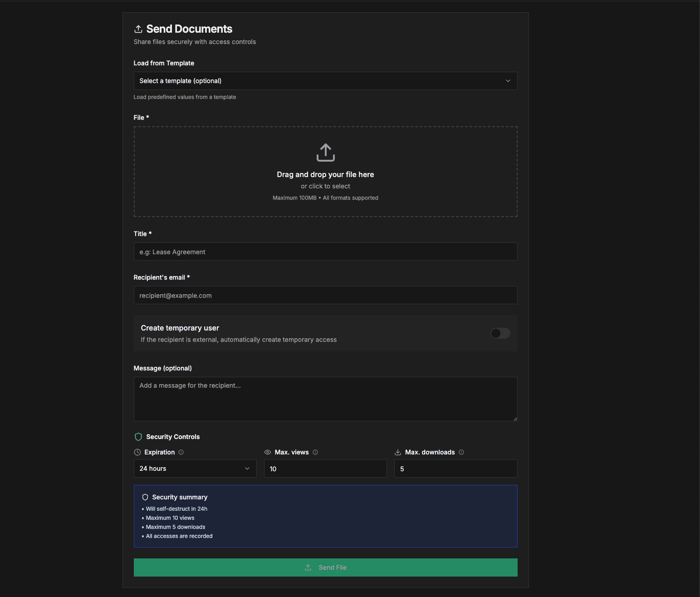Click the upload arrow in the drop zone
Image resolution: width=700 pixels, height=597 pixels.
pos(325,153)
